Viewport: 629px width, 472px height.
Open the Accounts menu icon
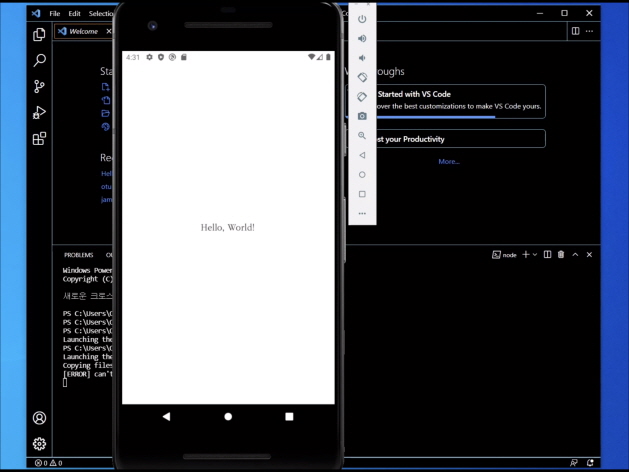[39, 418]
